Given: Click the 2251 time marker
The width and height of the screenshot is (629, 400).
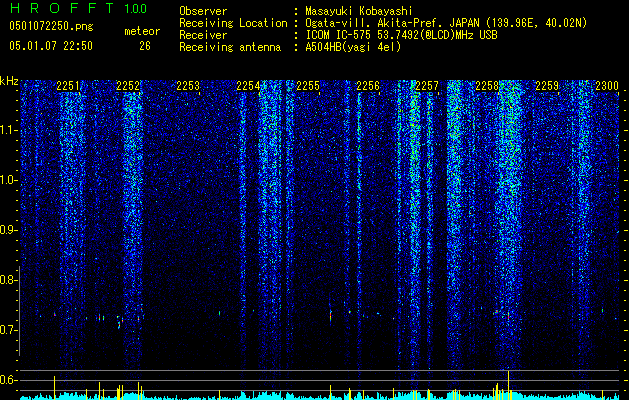Looking at the screenshot, I should [68, 85].
